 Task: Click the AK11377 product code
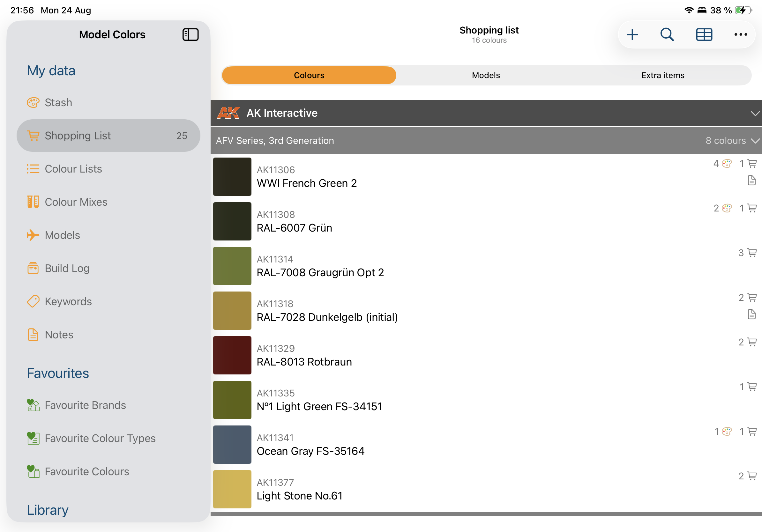[x=275, y=483]
